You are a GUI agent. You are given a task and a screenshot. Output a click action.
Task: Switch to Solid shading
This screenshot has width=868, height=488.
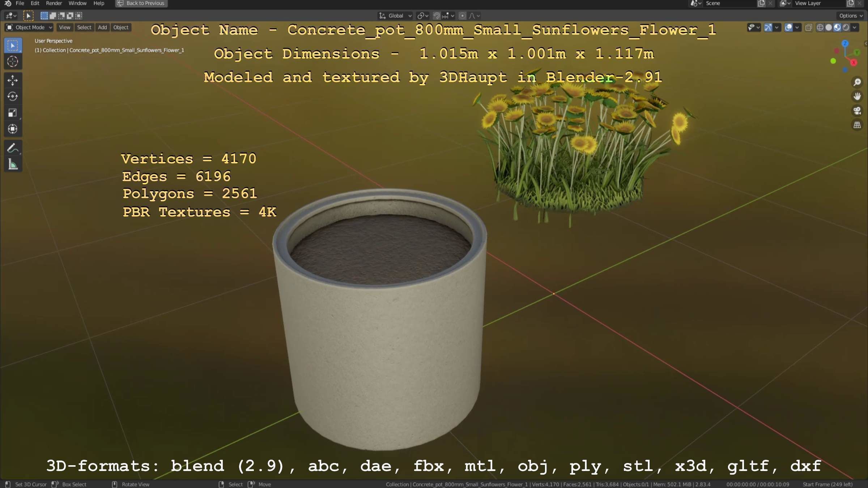pyautogui.click(x=829, y=27)
